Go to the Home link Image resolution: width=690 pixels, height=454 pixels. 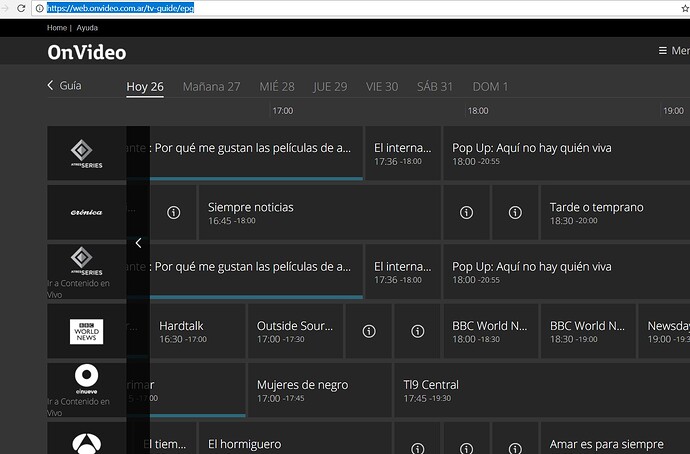pyautogui.click(x=57, y=28)
